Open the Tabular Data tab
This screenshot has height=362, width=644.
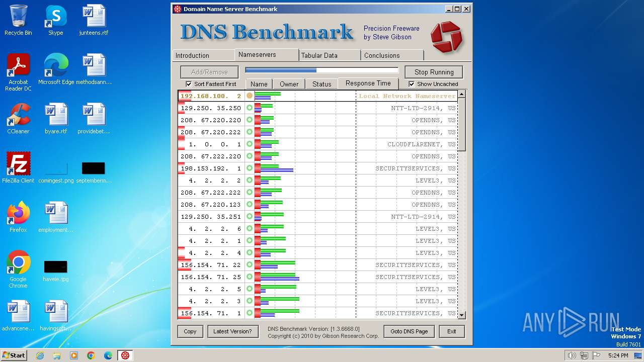pyautogui.click(x=330, y=55)
